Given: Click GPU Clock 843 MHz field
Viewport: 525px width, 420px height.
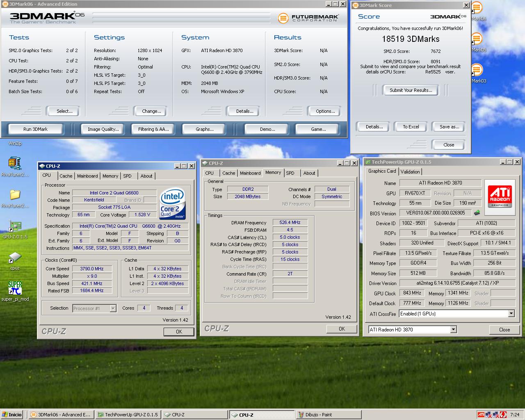Looking at the screenshot, I should [x=412, y=293].
